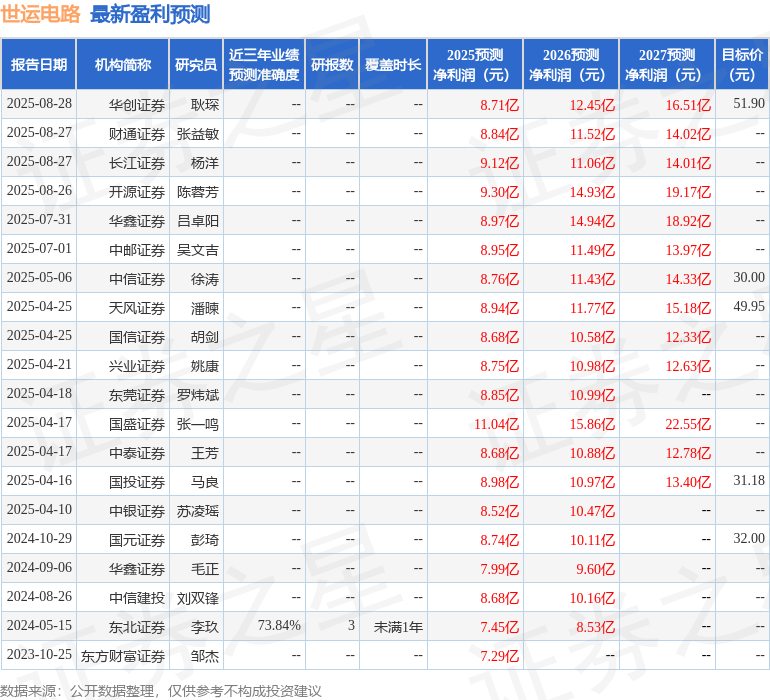Click 国盛证券's 11.04亿 profit forecast
Image resolution: width=770 pixels, height=700 pixels.
[x=496, y=423]
